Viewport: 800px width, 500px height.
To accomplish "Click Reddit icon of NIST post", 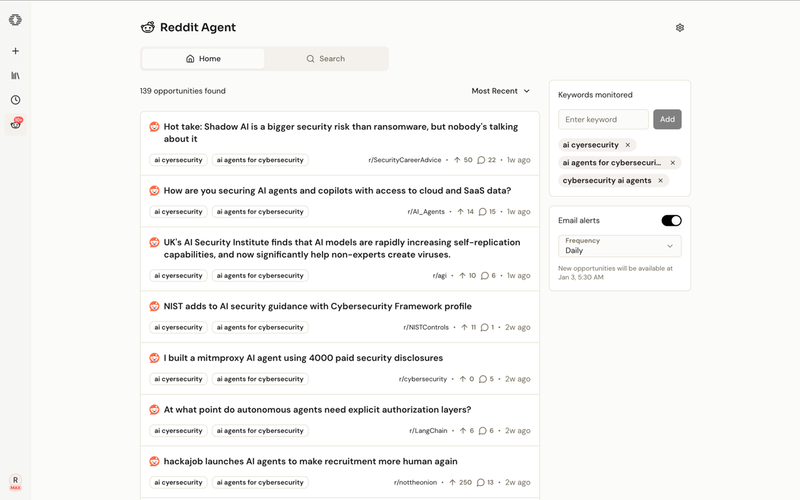I will (154, 306).
